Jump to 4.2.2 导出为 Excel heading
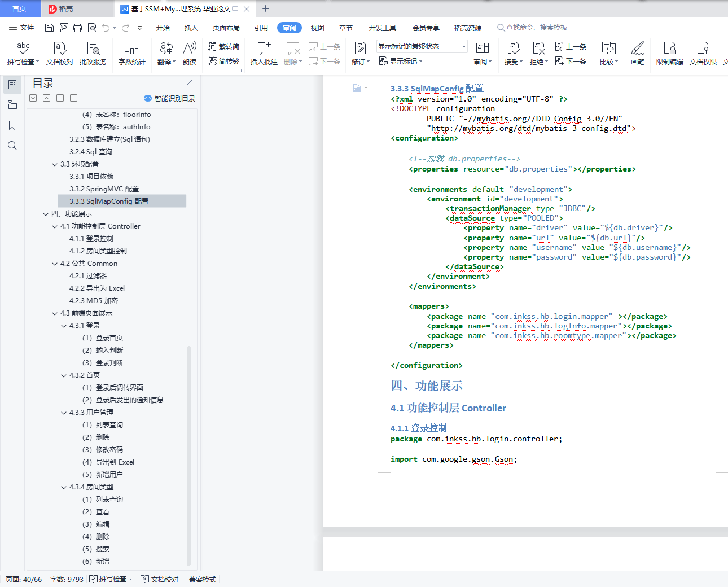 (x=97, y=288)
